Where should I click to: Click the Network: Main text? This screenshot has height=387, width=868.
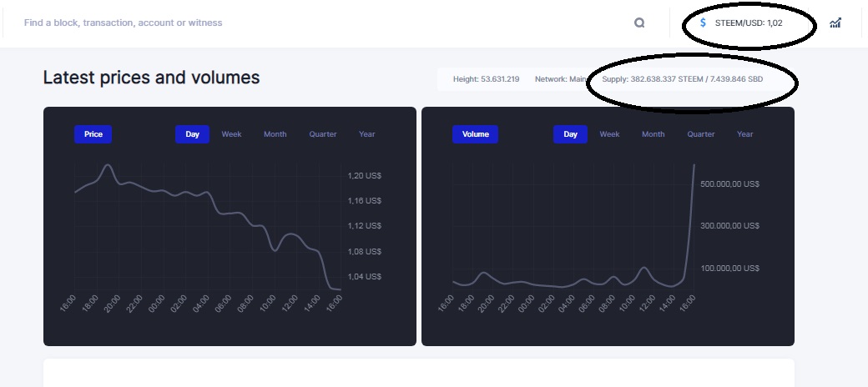pyautogui.click(x=560, y=79)
